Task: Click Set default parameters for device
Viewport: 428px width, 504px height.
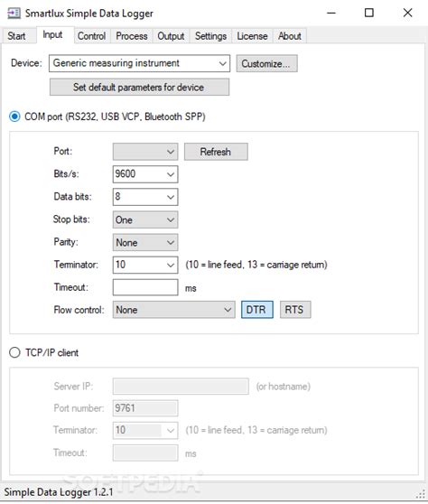Action: [139, 87]
